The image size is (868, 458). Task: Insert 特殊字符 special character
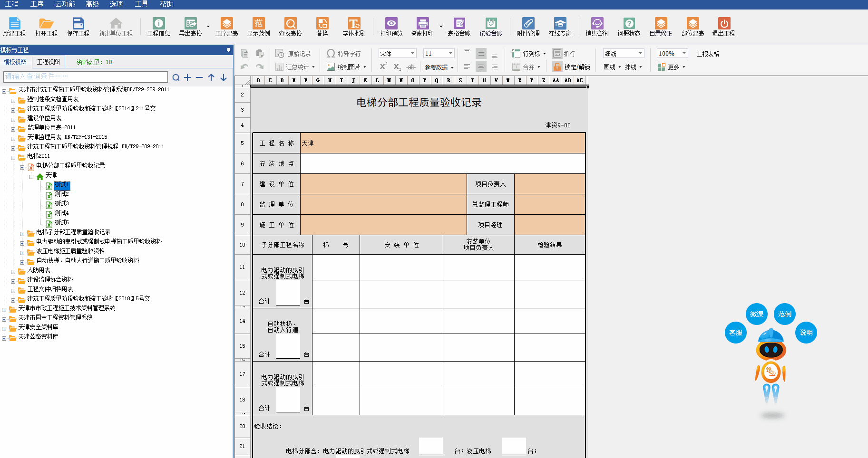tap(343, 54)
